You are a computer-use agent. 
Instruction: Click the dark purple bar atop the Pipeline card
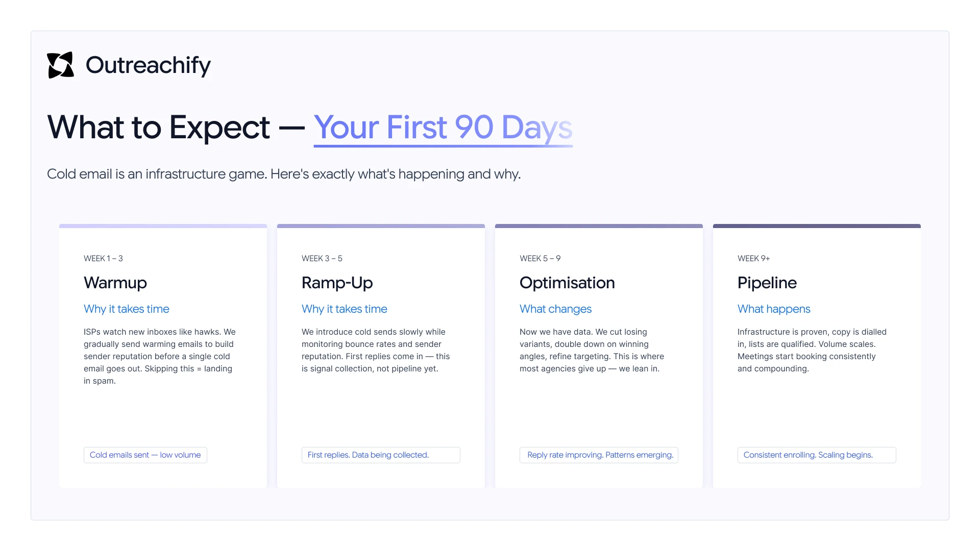tap(817, 226)
